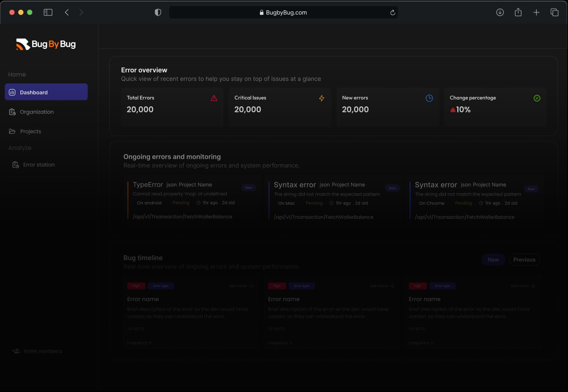Image resolution: width=568 pixels, height=392 pixels.
Task: Expand see more on the third Error card
Action: coord(522,286)
